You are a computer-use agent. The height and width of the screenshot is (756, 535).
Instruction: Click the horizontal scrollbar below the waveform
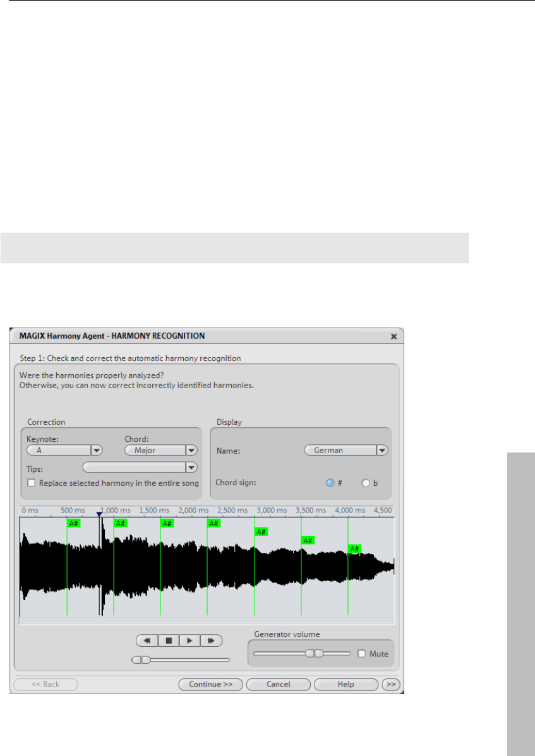[x=207, y=620]
